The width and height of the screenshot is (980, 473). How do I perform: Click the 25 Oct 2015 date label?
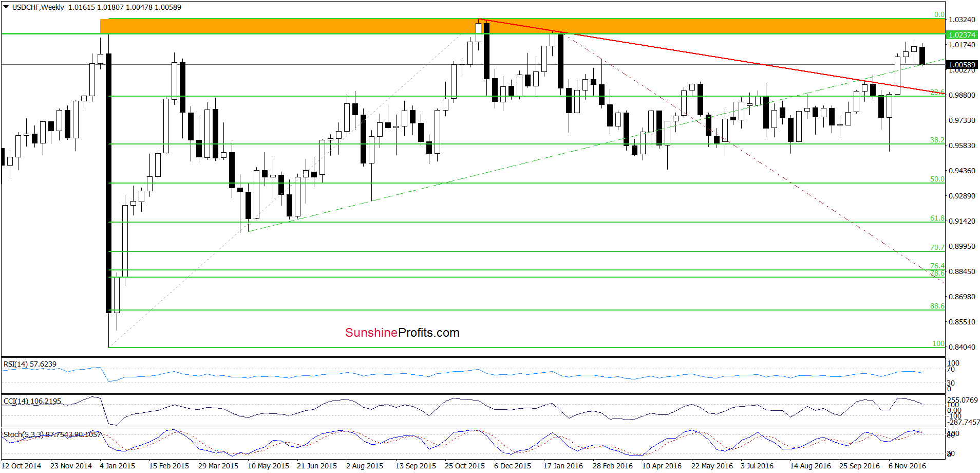pyautogui.click(x=464, y=466)
